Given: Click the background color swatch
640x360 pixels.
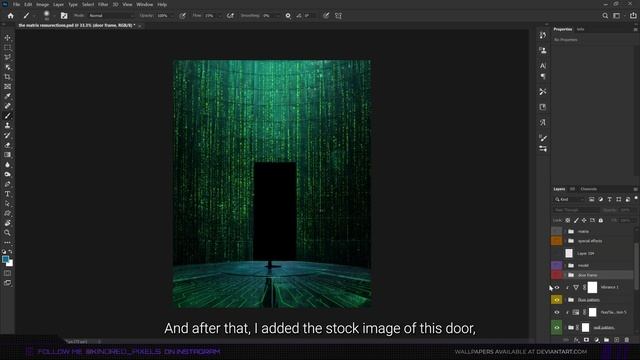Looking at the screenshot, I should click(x=9, y=263).
